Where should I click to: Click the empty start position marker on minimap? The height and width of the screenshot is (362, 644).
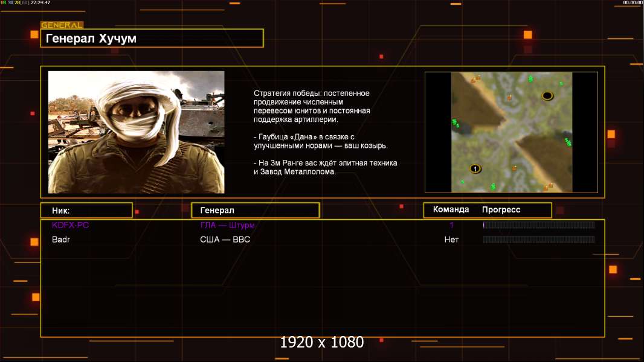(547, 95)
